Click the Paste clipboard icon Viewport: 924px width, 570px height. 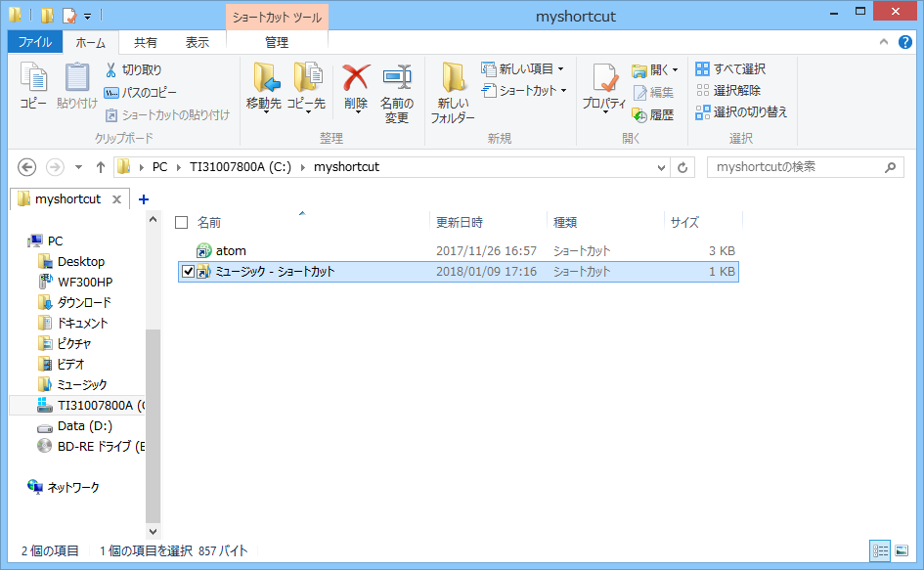click(x=77, y=77)
